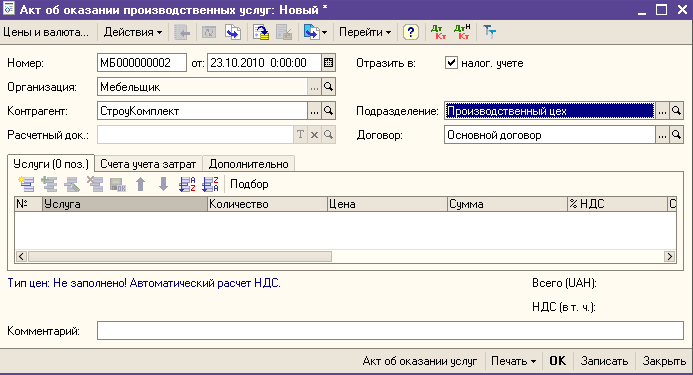
Task: Click the Сумма column header
Action: pyautogui.click(x=507, y=204)
